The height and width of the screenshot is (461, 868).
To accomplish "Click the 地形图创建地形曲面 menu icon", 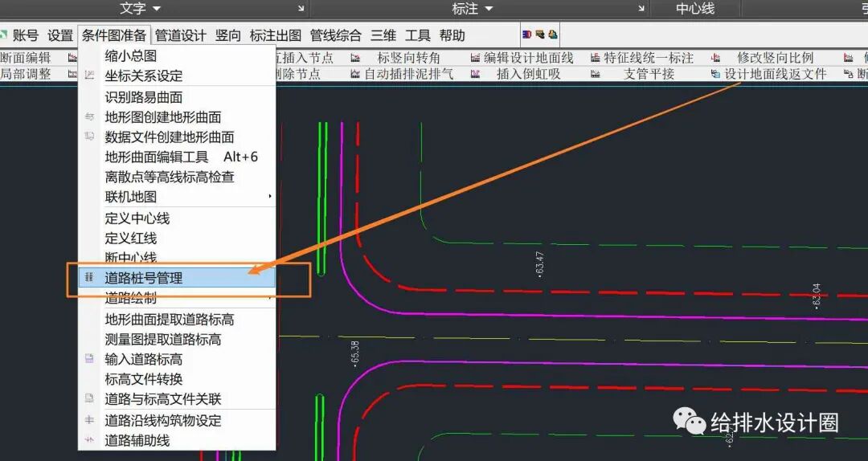I will tap(89, 116).
